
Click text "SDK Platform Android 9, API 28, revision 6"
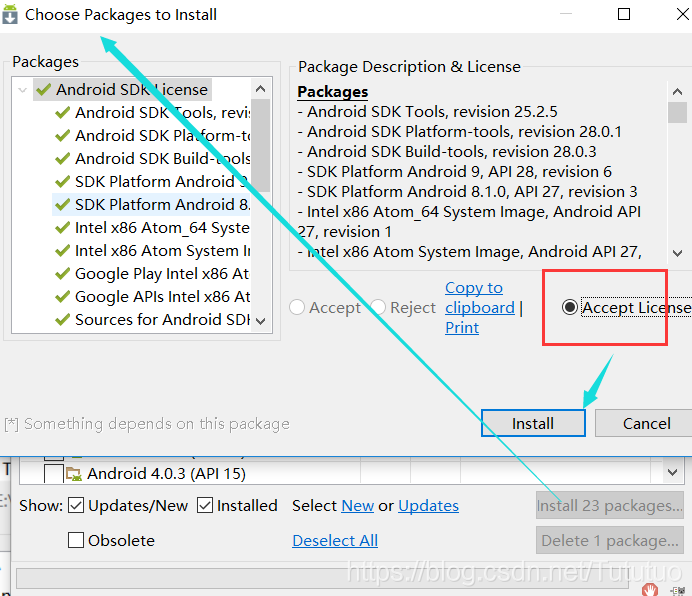click(x=459, y=172)
